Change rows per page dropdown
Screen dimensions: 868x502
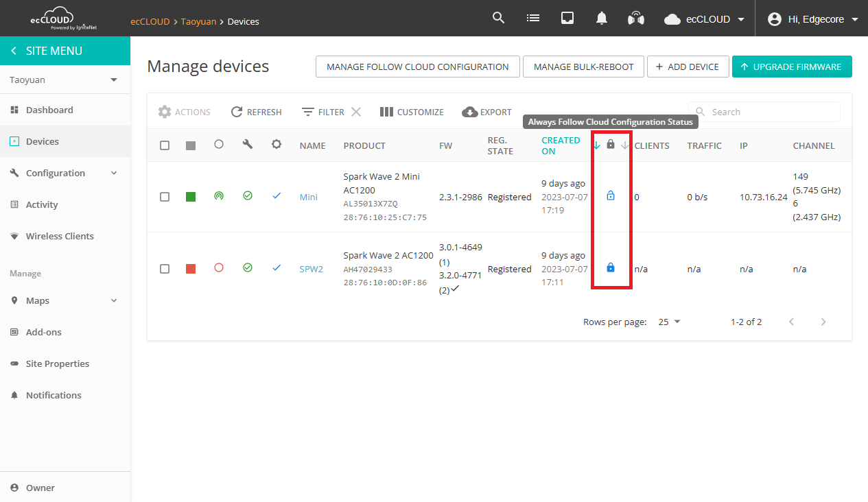point(669,322)
